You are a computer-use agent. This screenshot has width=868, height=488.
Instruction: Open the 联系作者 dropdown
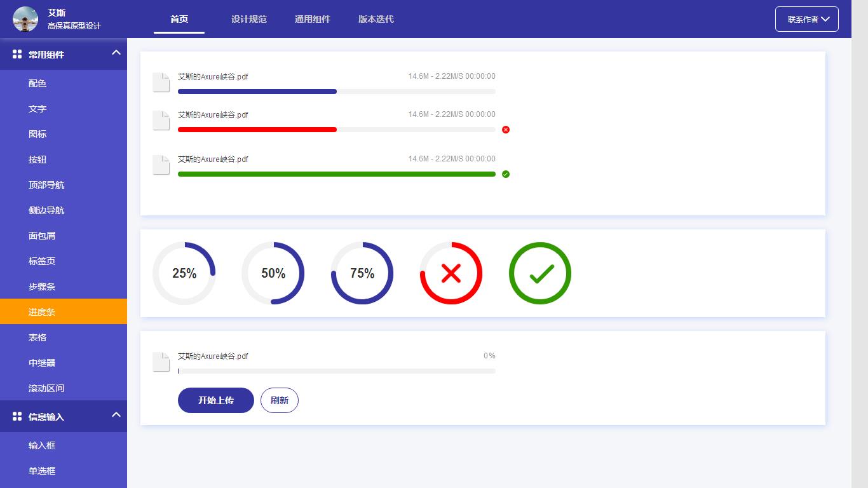pos(807,19)
